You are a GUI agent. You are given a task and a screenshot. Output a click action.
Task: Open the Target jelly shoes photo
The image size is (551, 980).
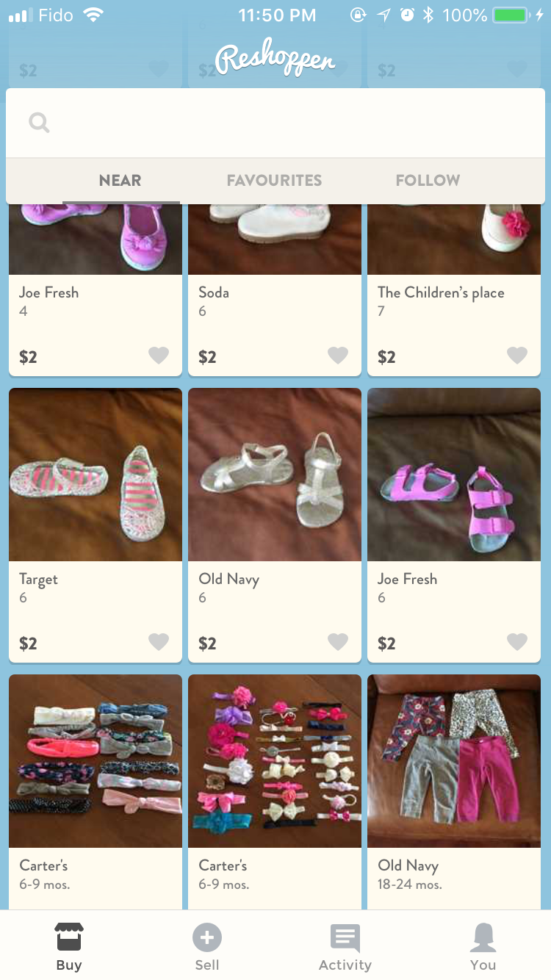[96, 475]
